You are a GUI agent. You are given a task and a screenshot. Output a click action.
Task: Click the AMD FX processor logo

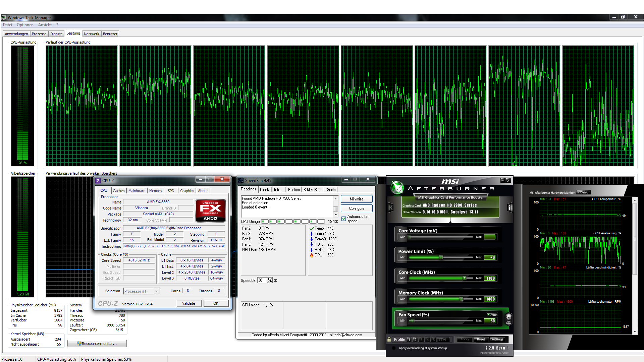coord(211,211)
